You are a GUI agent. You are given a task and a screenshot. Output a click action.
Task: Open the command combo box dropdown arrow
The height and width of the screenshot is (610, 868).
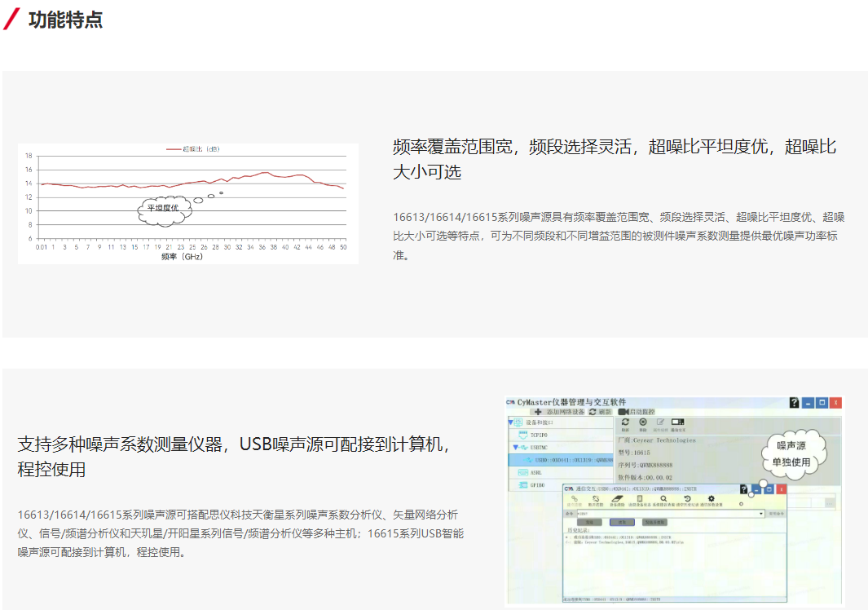(x=761, y=514)
